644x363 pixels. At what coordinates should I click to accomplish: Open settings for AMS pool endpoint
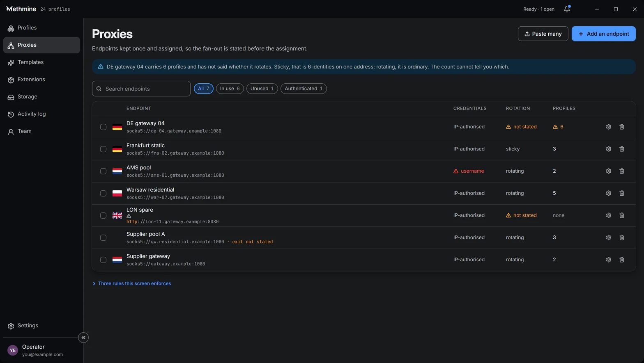[609, 171]
